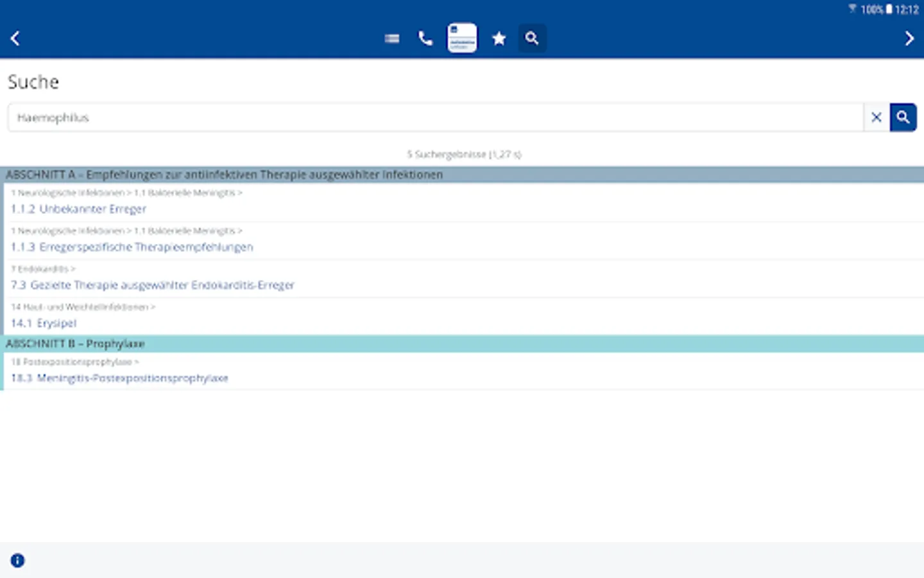Viewport: 924px width, 578px height.
Task: Open the document cover icon
Action: (462, 38)
